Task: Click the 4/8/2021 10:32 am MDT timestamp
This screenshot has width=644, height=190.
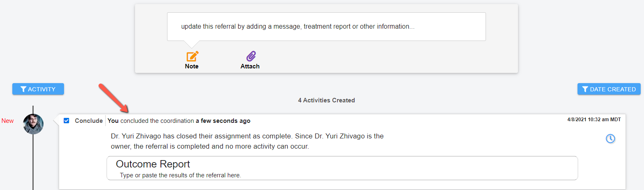Action: click(x=594, y=120)
